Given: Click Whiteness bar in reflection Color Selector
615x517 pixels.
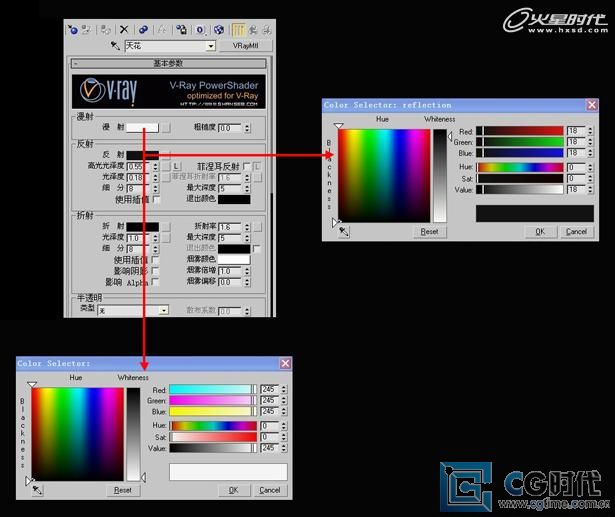Looking at the screenshot, I should coord(440,176).
